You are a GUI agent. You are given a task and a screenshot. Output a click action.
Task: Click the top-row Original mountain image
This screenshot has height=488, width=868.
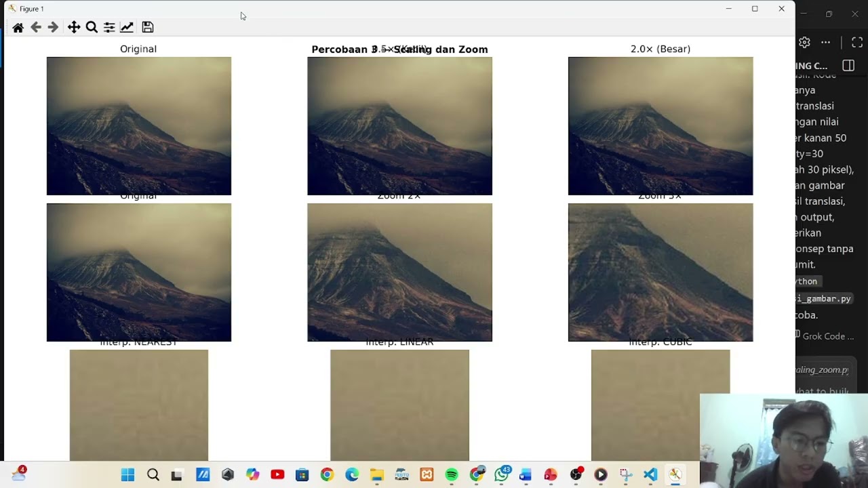point(139,126)
